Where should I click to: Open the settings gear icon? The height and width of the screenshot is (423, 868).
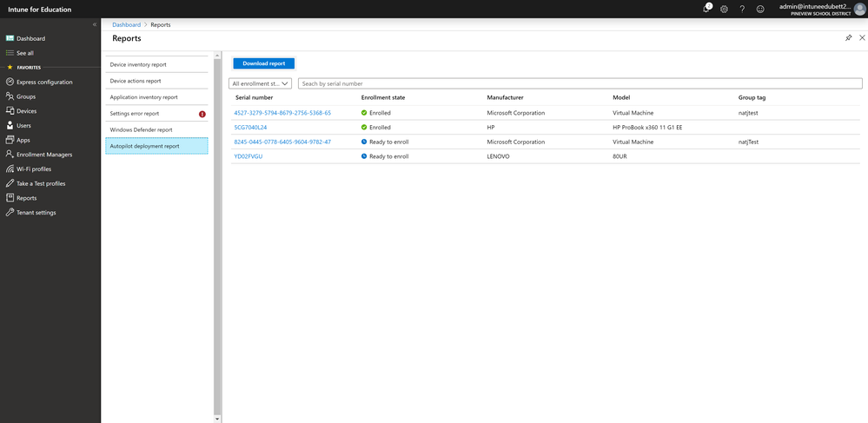coord(724,9)
